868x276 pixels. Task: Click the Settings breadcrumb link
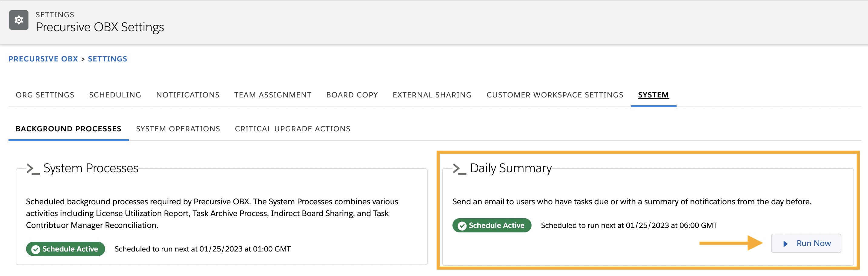click(x=108, y=59)
